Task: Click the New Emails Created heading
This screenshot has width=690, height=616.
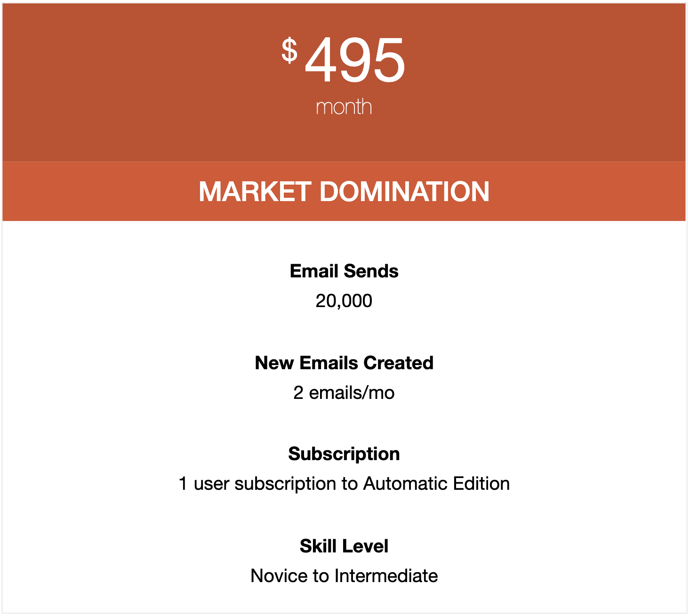Action: tap(344, 363)
